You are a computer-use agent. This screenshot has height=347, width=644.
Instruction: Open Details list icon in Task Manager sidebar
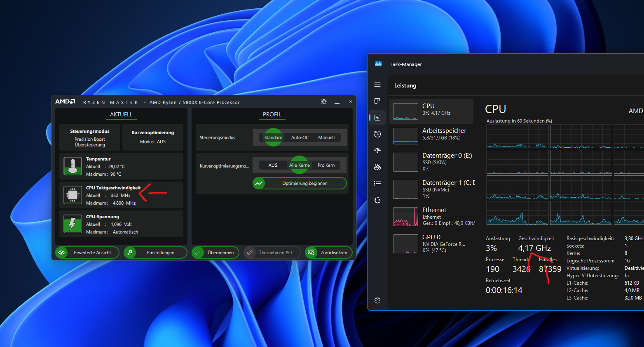coord(377,184)
